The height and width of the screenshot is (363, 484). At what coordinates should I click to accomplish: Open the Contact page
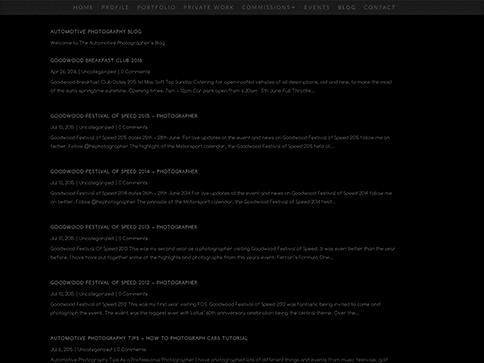click(379, 7)
